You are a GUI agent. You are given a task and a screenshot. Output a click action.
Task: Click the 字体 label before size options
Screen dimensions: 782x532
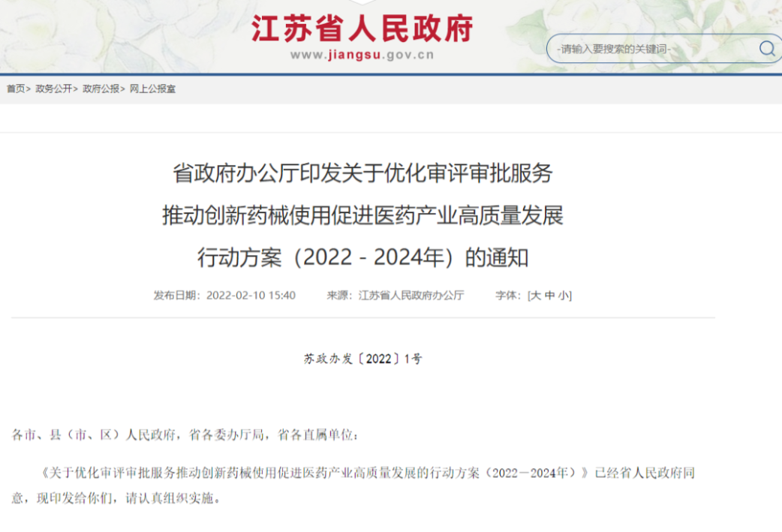[507, 296]
